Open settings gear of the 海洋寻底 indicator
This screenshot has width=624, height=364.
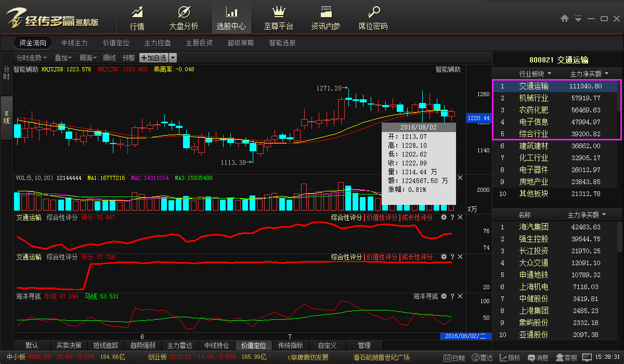tap(444, 296)
